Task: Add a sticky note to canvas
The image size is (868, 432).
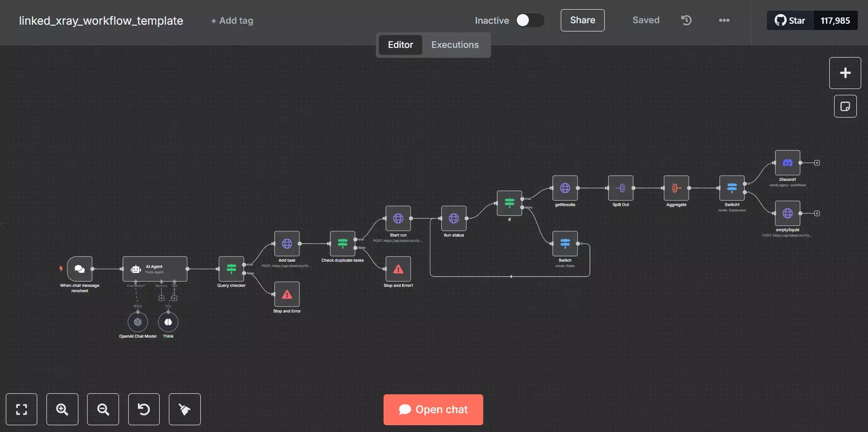Action: point(845,106)
